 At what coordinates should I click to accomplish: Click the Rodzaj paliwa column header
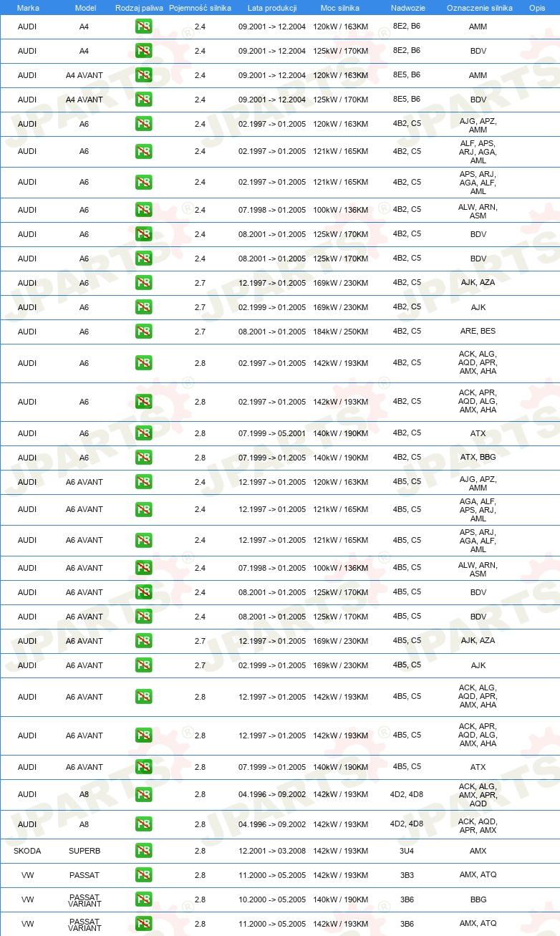coord(139,8)
